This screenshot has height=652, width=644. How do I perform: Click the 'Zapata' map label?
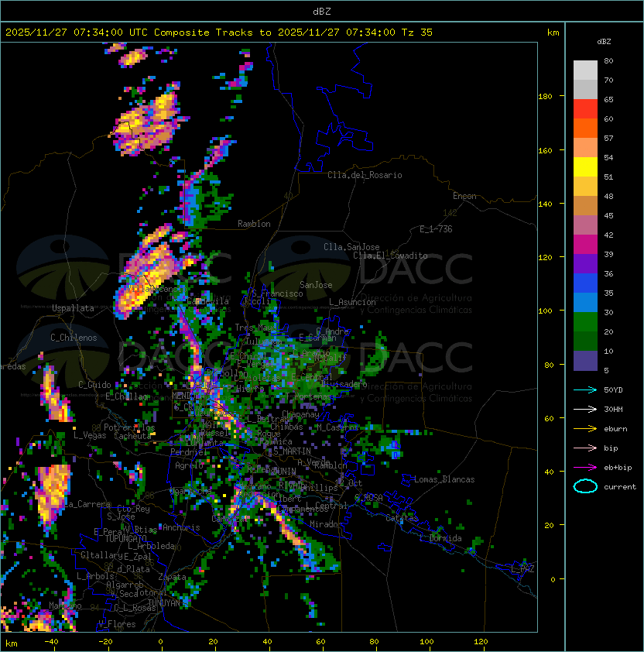[172, 577]
